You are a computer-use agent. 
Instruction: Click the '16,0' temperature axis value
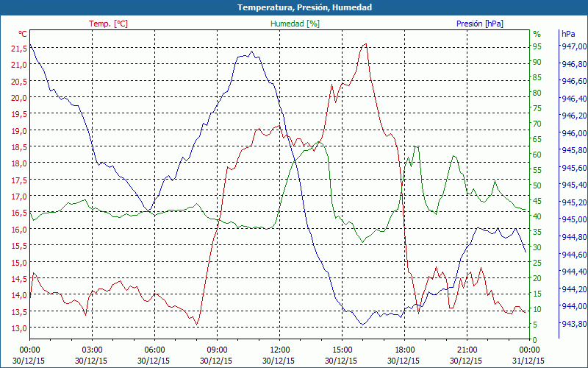tap(19, 230)
